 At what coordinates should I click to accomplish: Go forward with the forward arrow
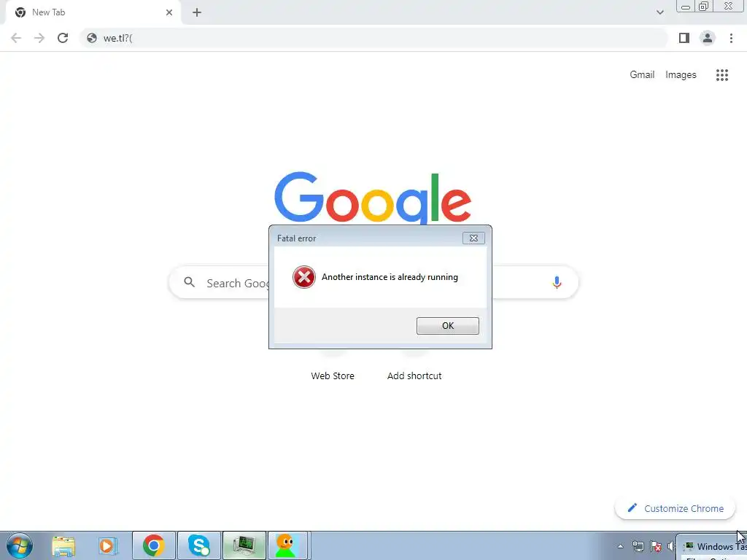click(39, 38)
